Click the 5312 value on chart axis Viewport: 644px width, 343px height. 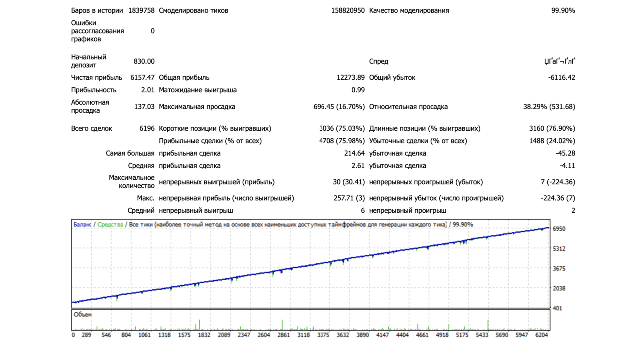click(x=558, y=249)
